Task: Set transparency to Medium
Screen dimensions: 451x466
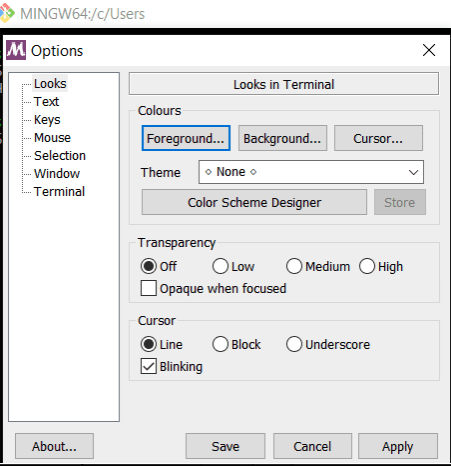Action: (294, 266)
